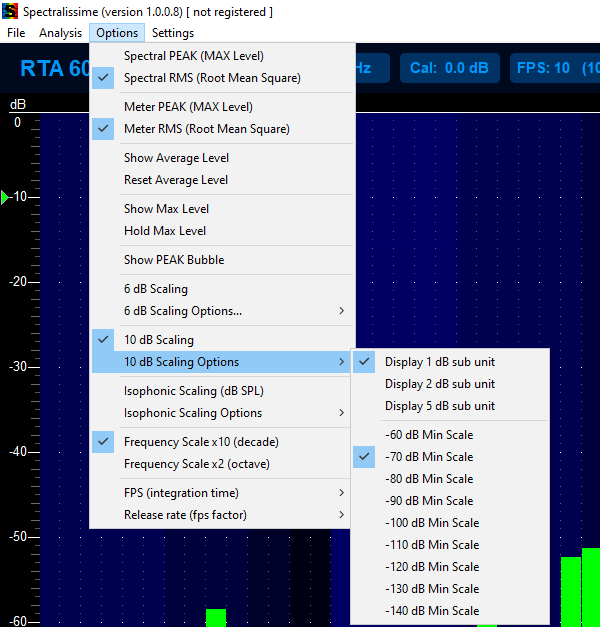This screenshot has width=600, height=627.
Task: Open the Settings menu
Action: [x=173, y=33]
